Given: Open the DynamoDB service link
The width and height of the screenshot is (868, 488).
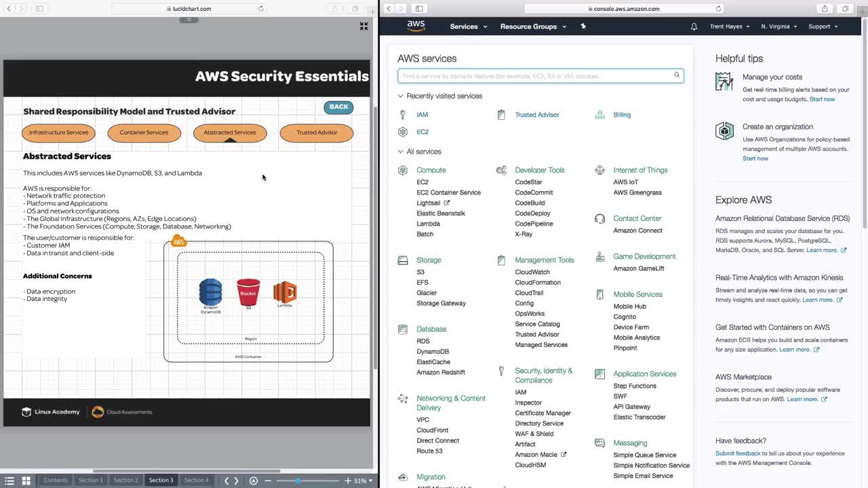Looking at the screenshot, I should tap(433, 352).
